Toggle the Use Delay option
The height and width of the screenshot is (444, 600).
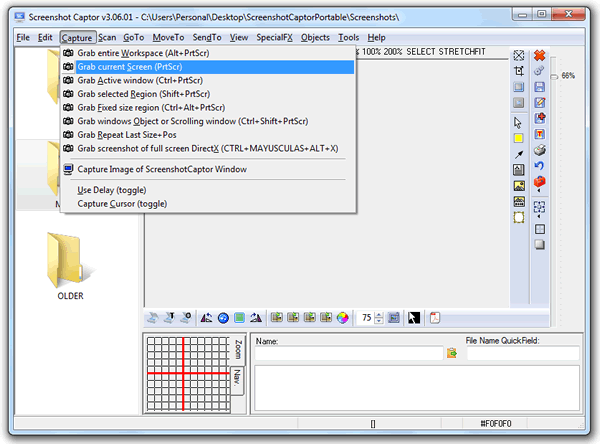click(112, 190)
